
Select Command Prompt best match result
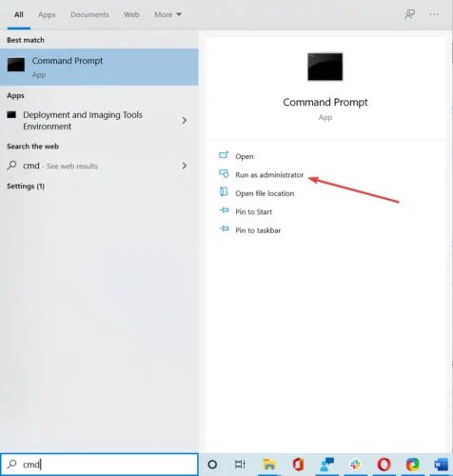click(x=99, y=67)
